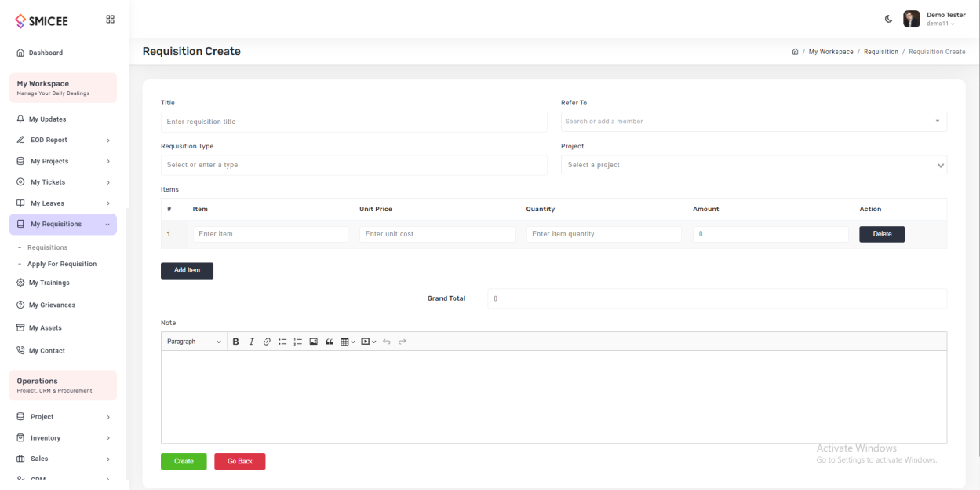Expand the Sales sidebar menu
The height and width of the screenshot is (490, 980).
point(63,459)
